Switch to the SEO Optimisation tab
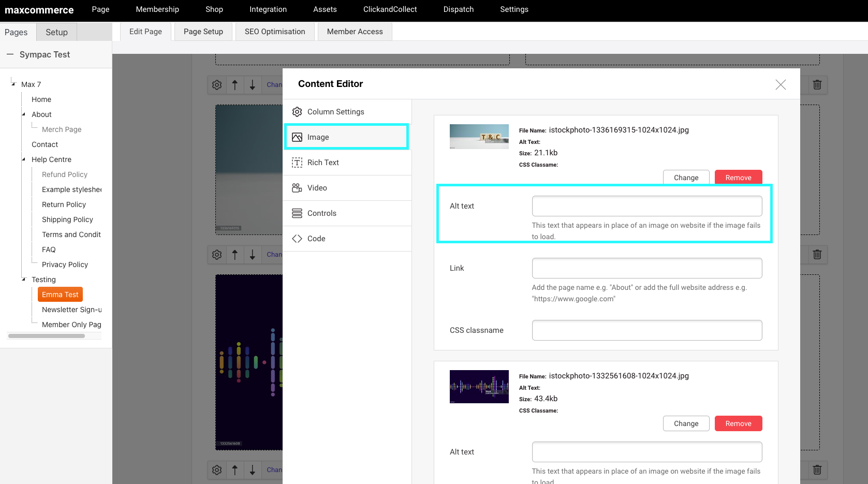This screenshot has width=868, height=484. (275, 32)
